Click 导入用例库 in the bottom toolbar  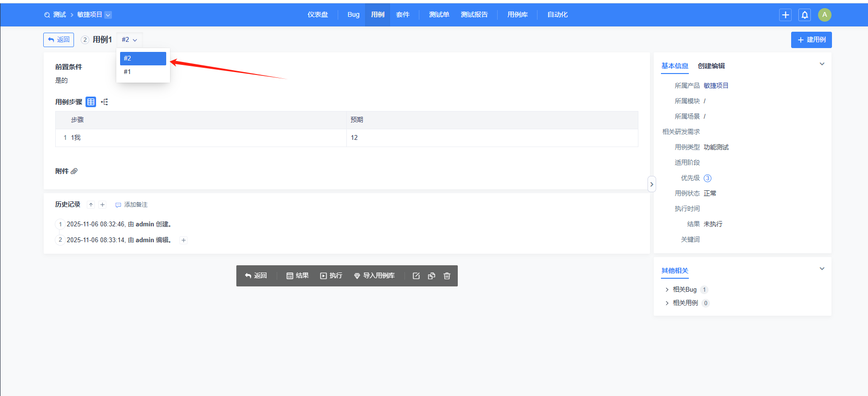pos(375,276)
